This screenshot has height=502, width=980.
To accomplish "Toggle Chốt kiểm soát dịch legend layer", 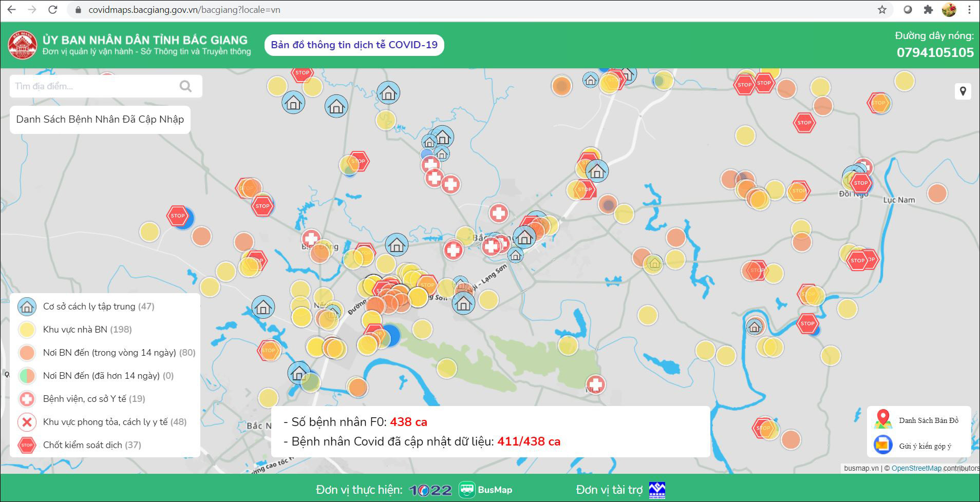I will [x=27, y=445].
